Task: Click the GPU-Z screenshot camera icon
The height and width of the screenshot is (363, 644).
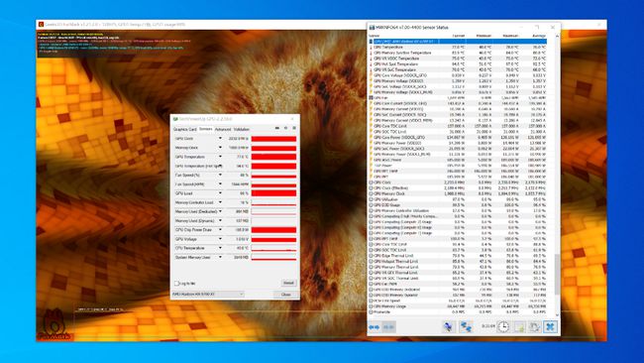Action: click(x=277, y=128)
